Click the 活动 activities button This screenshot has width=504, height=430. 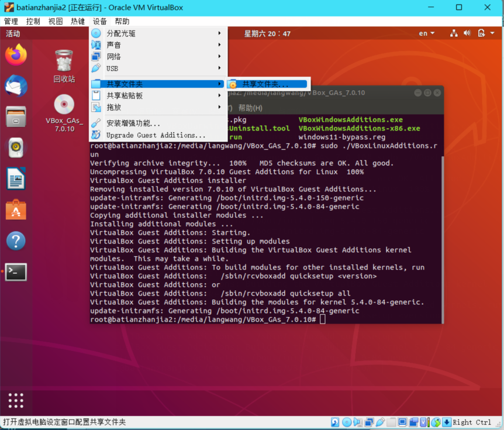pyautogui.click(x=13, y=33)
